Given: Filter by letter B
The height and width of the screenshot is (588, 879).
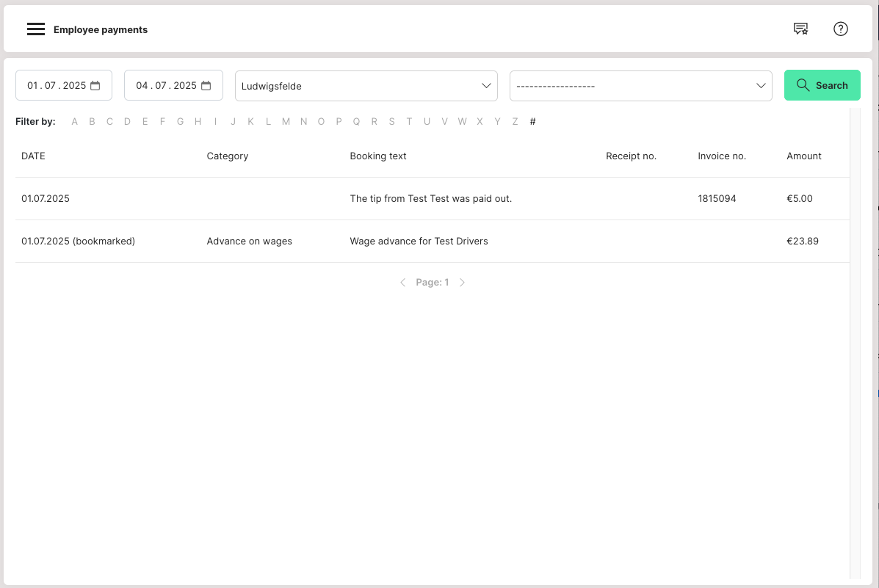Looking at the screenshot, I should click(92, 121).
